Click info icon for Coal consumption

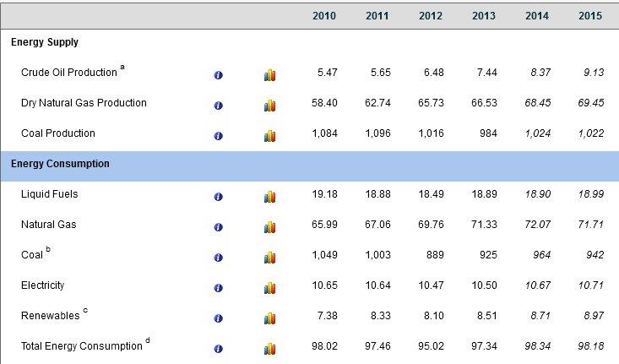tap(218, 258)
